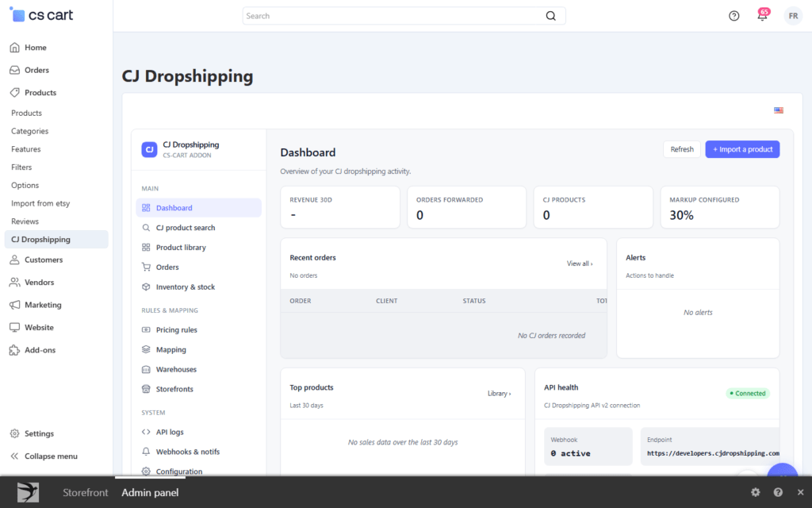Click the bottom bar gear settings icon
This screenshot has height=508, width=812.
756,492
